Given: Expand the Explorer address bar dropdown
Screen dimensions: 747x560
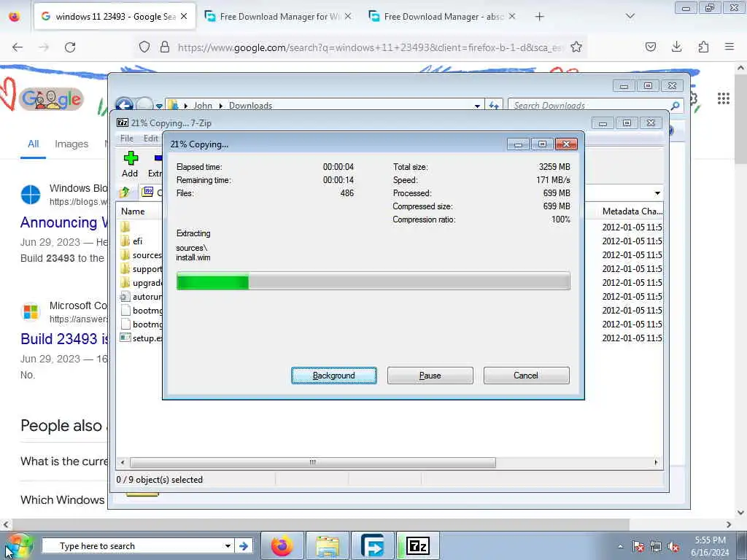Looking at the screenshot, I should pyautogui.click(x=477, y=106).
